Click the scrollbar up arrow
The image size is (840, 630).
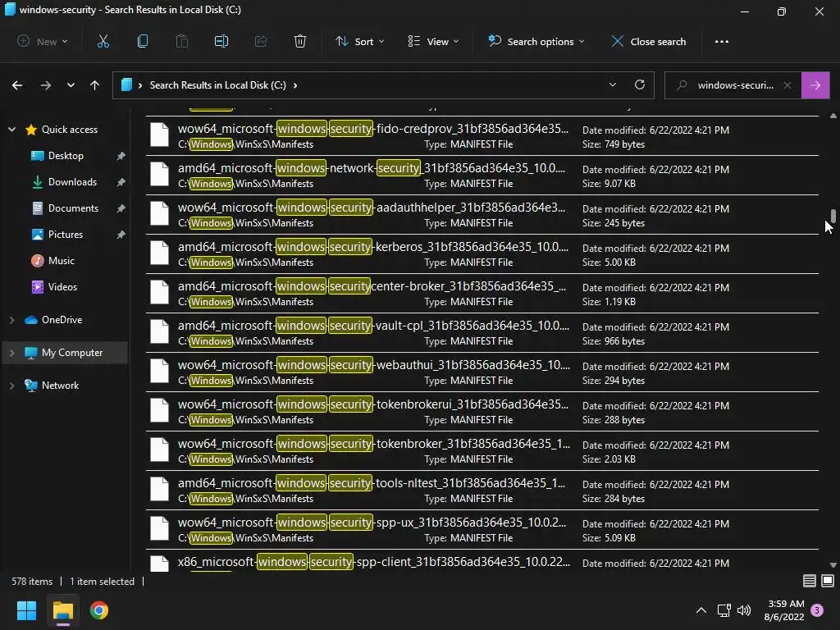833,115
